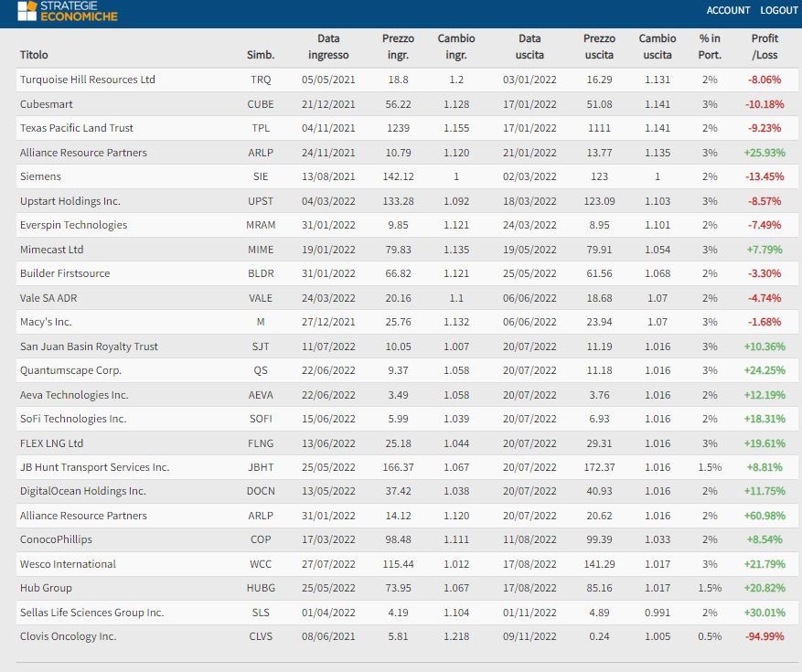
Task: Select Everspin Technologies title
Action: tap(74, 225)
